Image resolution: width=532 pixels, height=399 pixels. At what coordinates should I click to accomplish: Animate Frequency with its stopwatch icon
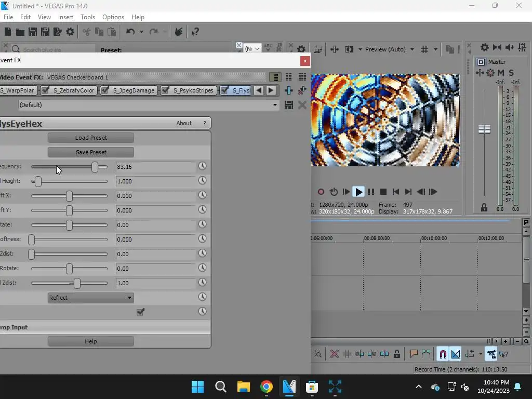[x=202, y=166]
